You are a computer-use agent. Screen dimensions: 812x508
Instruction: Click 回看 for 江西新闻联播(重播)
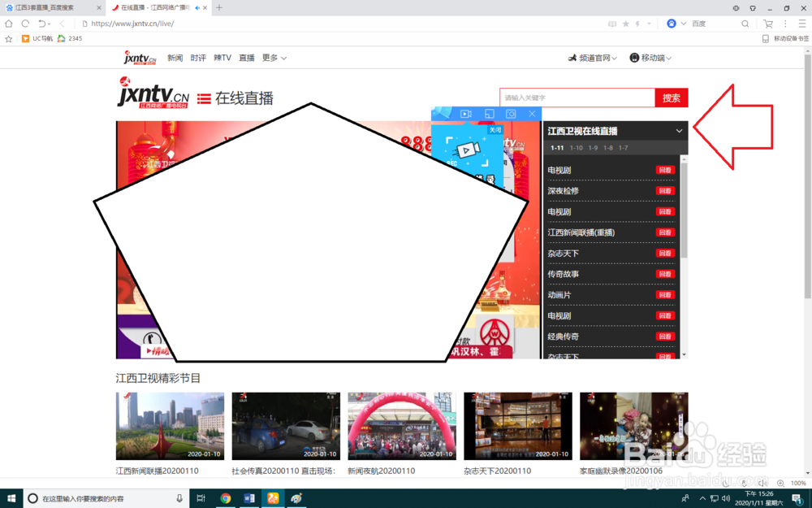click(x=665, y=232)
